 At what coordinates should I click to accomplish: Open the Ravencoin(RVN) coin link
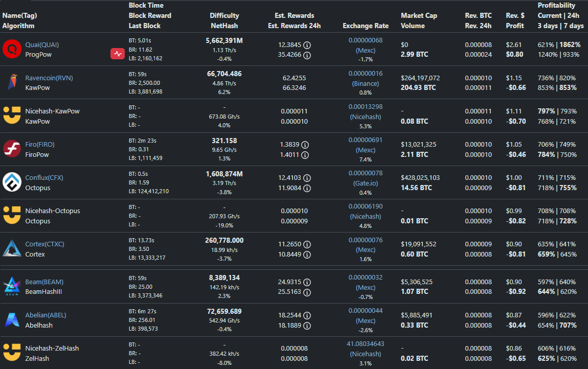pos(49,78)
